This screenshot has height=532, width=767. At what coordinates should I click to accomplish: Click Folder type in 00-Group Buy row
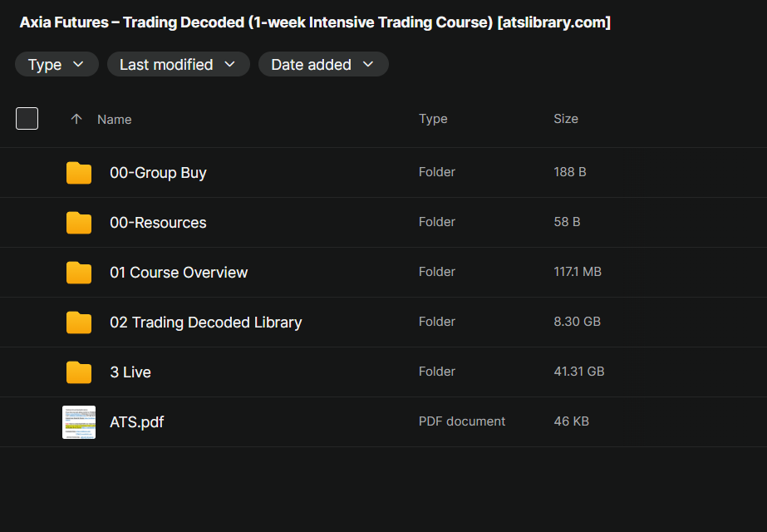437,172
